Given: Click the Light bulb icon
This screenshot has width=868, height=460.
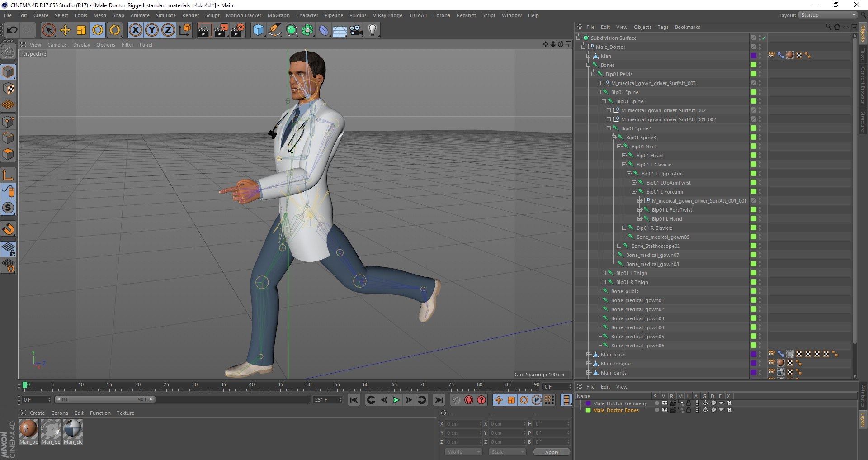Looking at the screenshot, I should [373, 30].
